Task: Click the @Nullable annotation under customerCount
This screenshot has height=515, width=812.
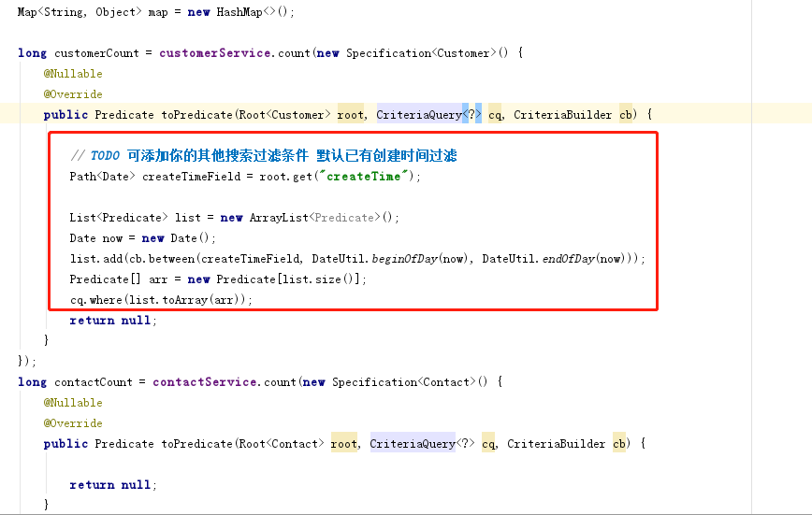Action: click(73, 74)
